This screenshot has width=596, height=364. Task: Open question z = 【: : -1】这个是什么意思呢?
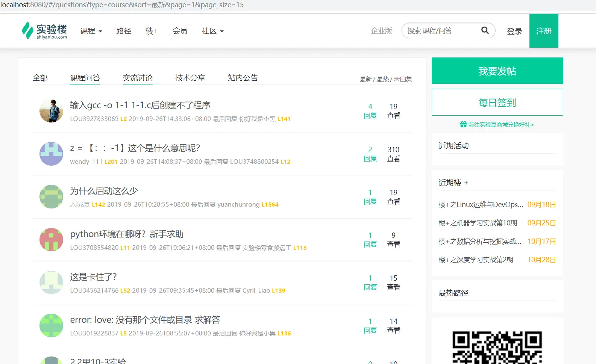135,148
